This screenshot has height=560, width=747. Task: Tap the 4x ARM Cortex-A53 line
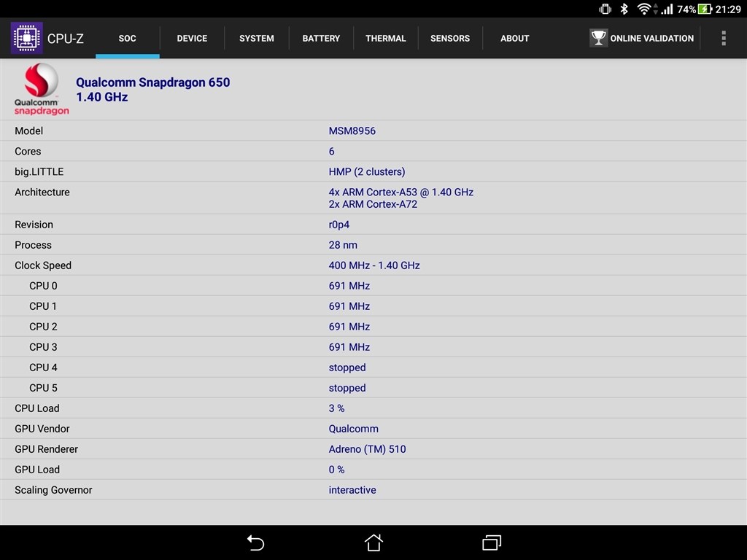click(400, 192)
